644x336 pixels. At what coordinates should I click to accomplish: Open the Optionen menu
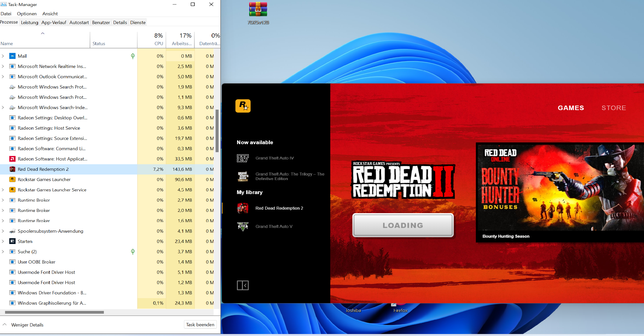click(x=27, y=14)
